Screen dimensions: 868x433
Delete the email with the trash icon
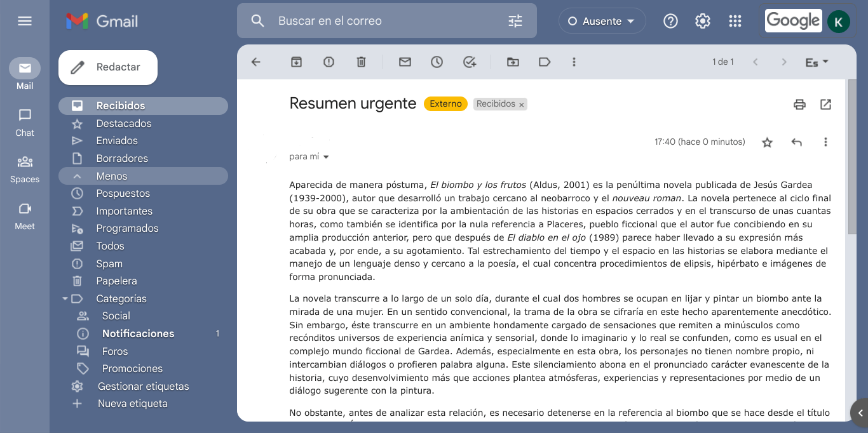[361, 62]
